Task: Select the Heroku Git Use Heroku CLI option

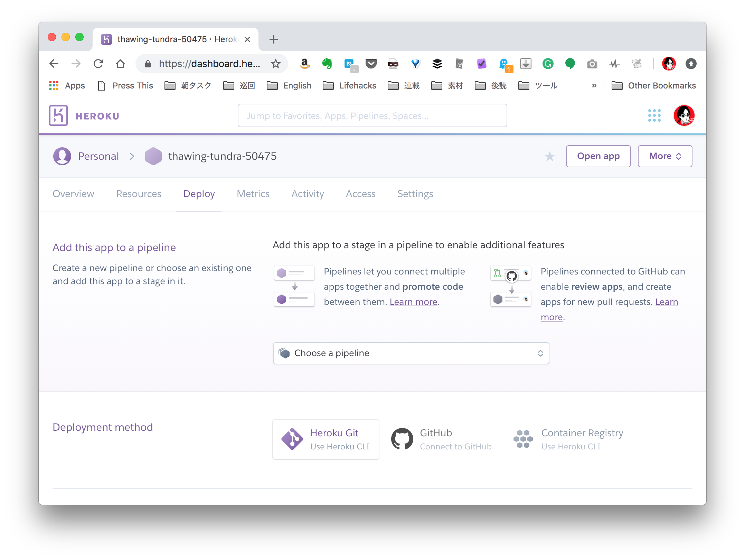Action: [x=326, y=439]
